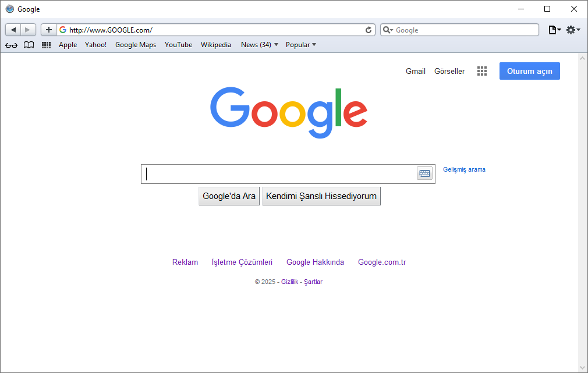
Task: Open the Google Maps bookmark
Action: coord(136,45)
